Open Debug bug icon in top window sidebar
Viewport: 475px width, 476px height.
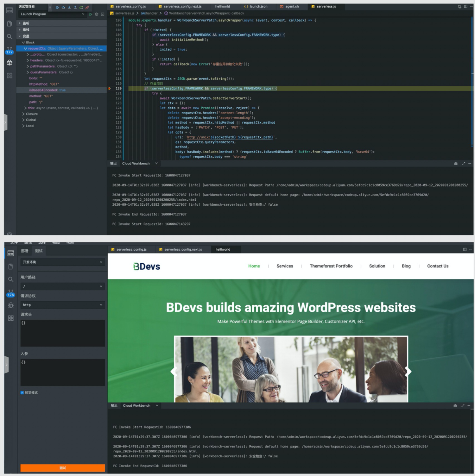pyautogui.click(x=9, y=63)
